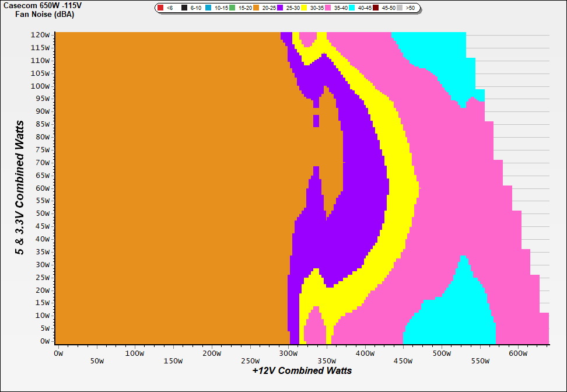Click the 600W label on horizontal axis

point(519,353)
